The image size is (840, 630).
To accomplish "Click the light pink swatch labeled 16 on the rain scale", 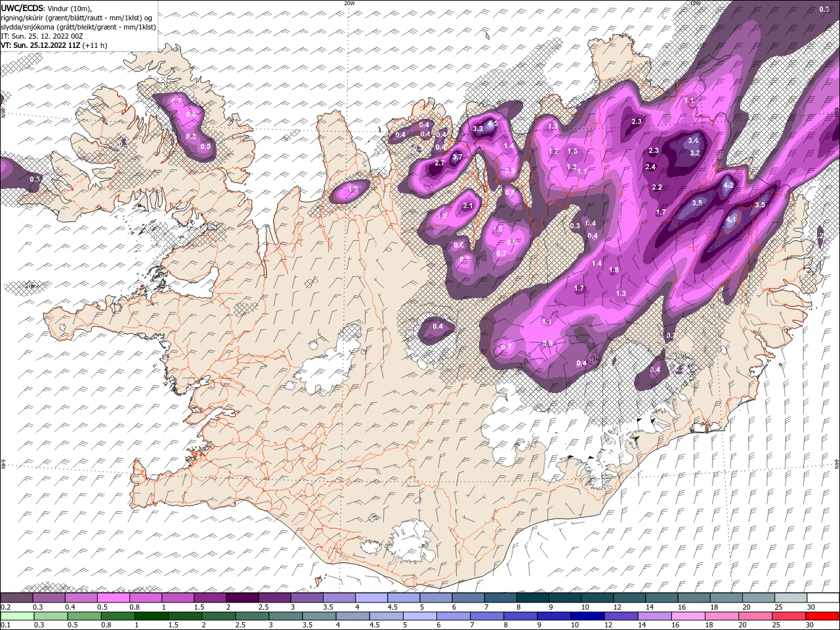I will 688,616.
